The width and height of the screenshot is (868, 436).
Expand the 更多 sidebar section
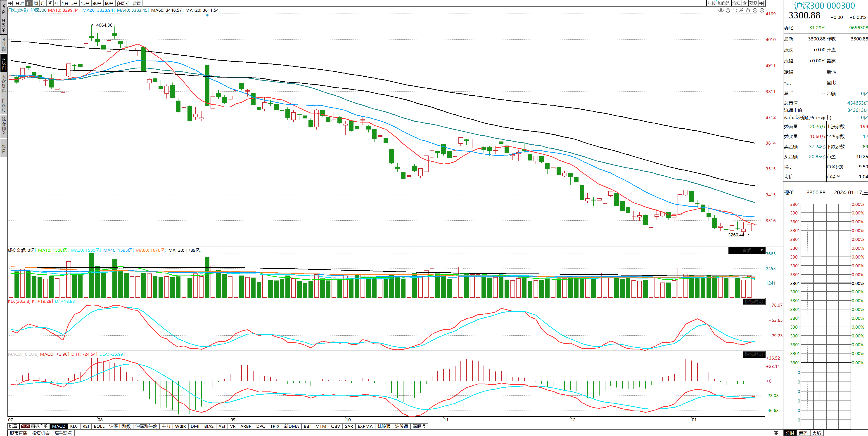[3, 148]
